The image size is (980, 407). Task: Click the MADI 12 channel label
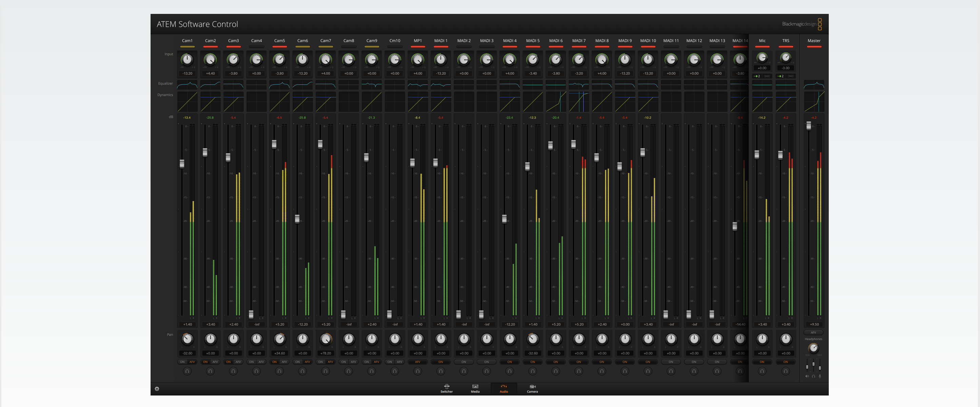(694, 41)
